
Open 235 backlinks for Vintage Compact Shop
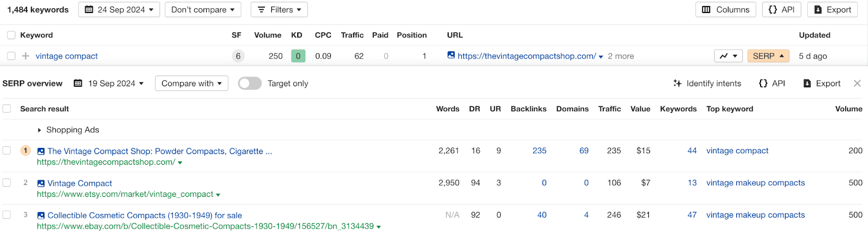pyautogui.click(x=539, y=151)
